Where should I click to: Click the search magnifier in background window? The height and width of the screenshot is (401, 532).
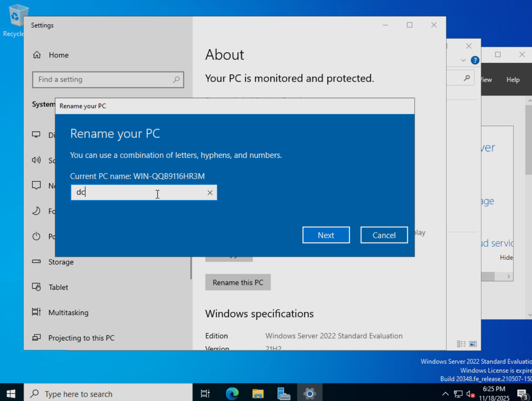tap(467, 78)
